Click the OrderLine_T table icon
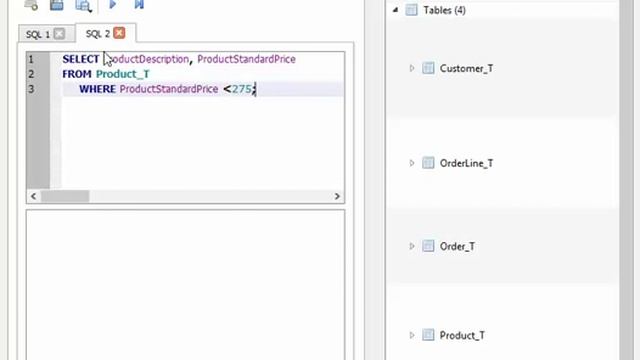Viewport: 640px width, 360px height. (428, 163)
